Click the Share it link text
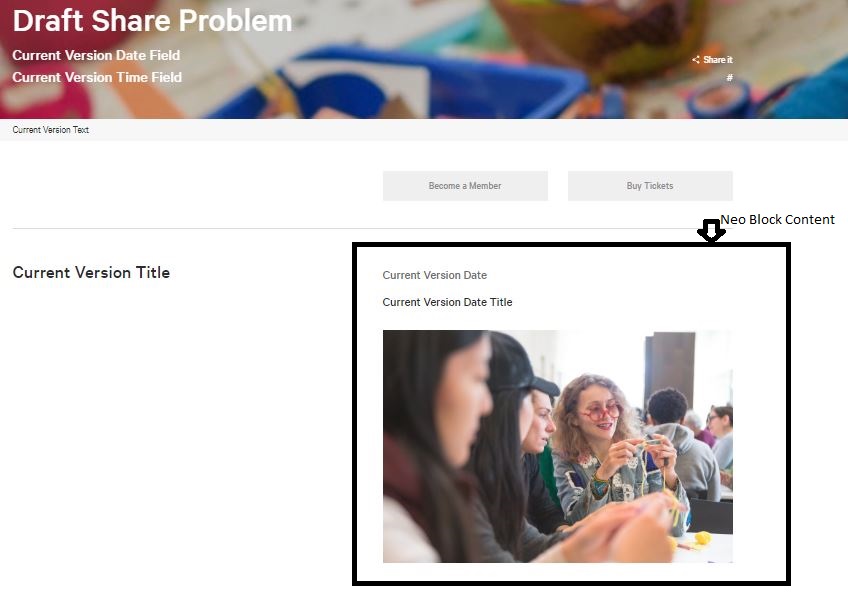 [x=718, y=60]
